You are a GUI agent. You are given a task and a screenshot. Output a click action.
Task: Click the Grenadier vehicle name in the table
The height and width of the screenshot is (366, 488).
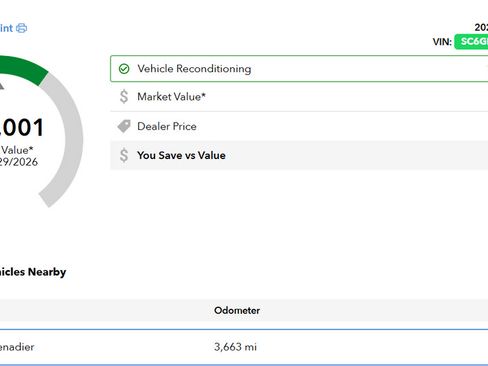[17, 347]
